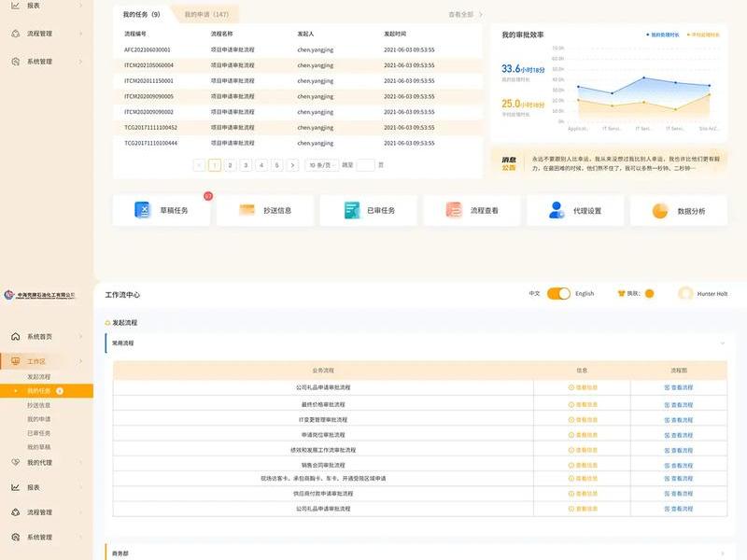Select 发起流程 in the sidebar submenu
Viewport: 747px width, 560px height.
38,377
